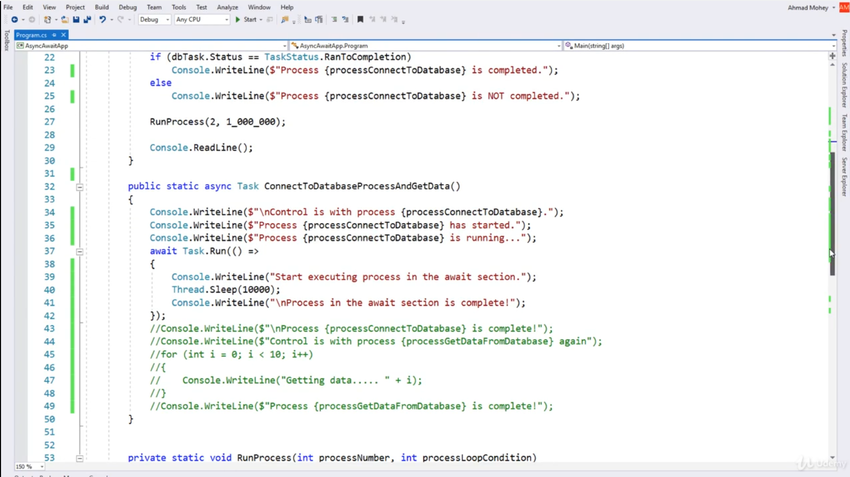This screenshot has width=850, height=477.
Task: Click the Next Bookmark toolbar icon
Action: [x=383, y=20]
